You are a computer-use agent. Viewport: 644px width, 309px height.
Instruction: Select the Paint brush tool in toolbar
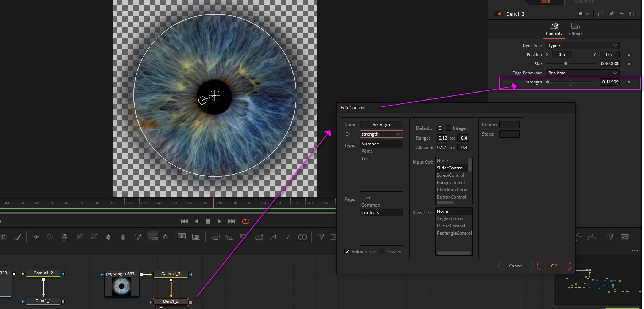(x=17, y=237)
